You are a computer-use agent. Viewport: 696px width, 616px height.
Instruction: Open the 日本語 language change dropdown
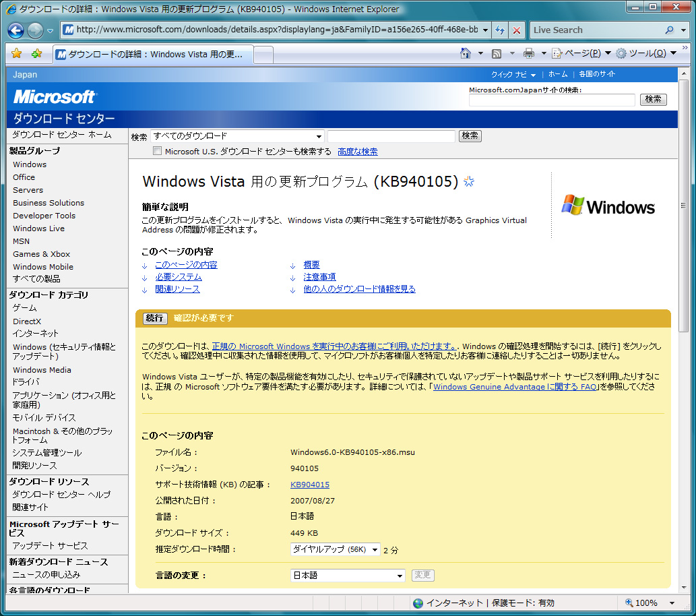(x=348, y=576)
